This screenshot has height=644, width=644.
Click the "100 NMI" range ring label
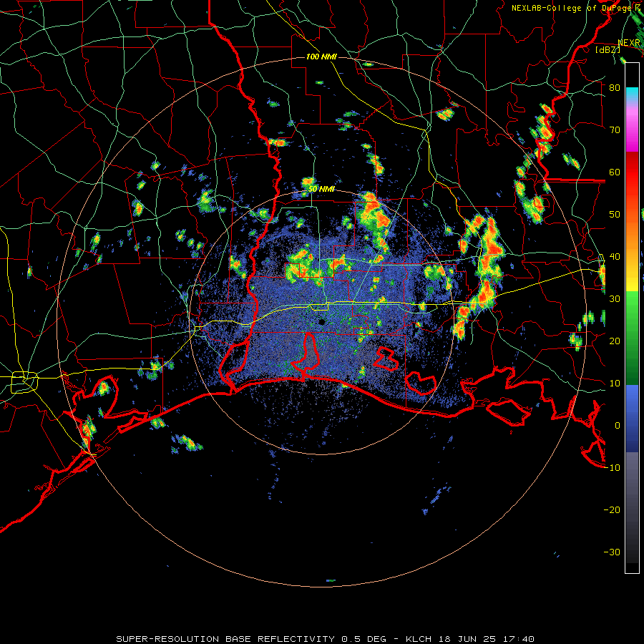tap(321, 57)
